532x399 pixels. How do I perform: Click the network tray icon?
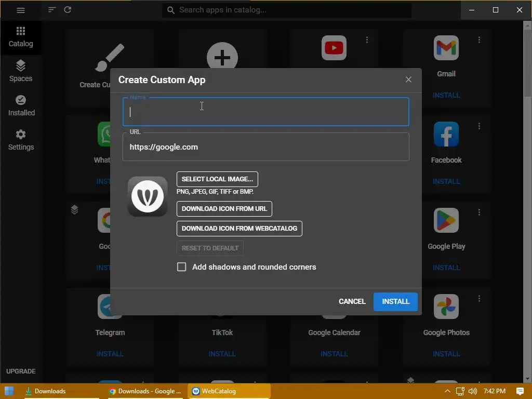(x=460, y=391)
